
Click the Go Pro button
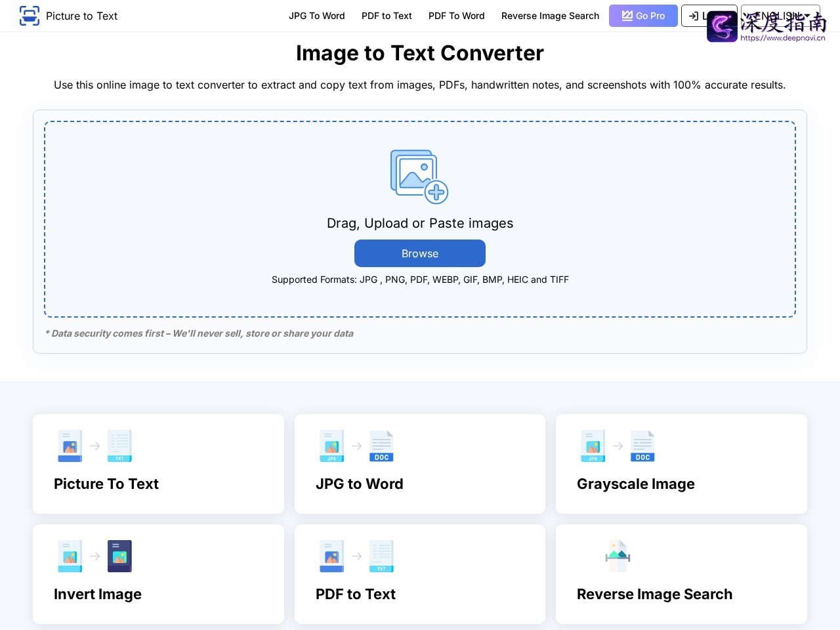(x=643, y=16)
